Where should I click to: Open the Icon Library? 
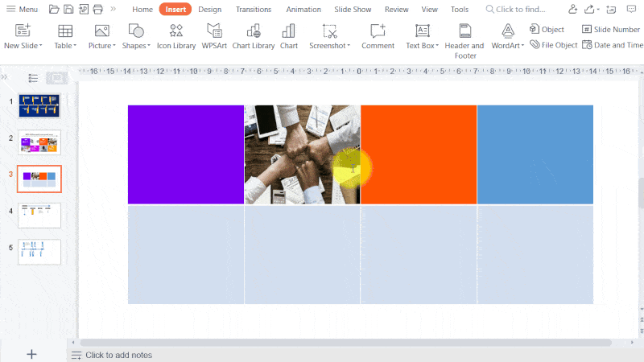176,36
